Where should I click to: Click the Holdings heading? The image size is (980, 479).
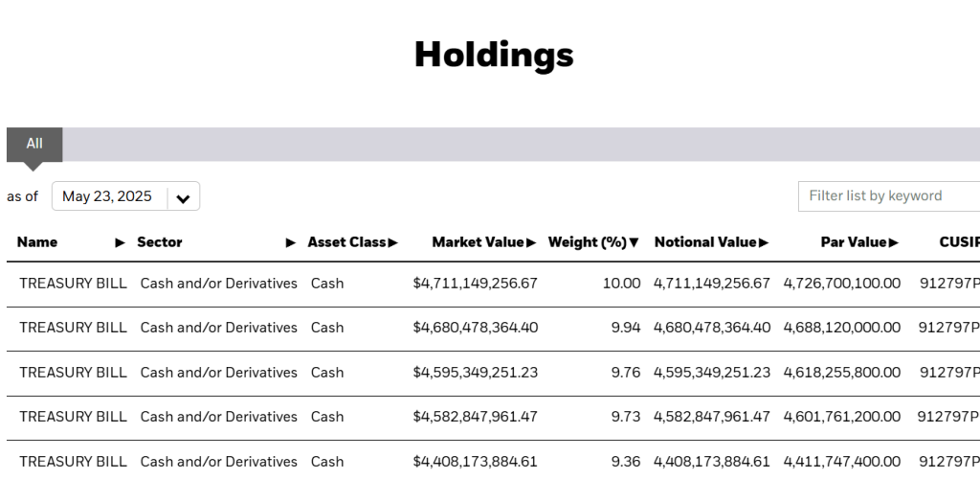494,55
